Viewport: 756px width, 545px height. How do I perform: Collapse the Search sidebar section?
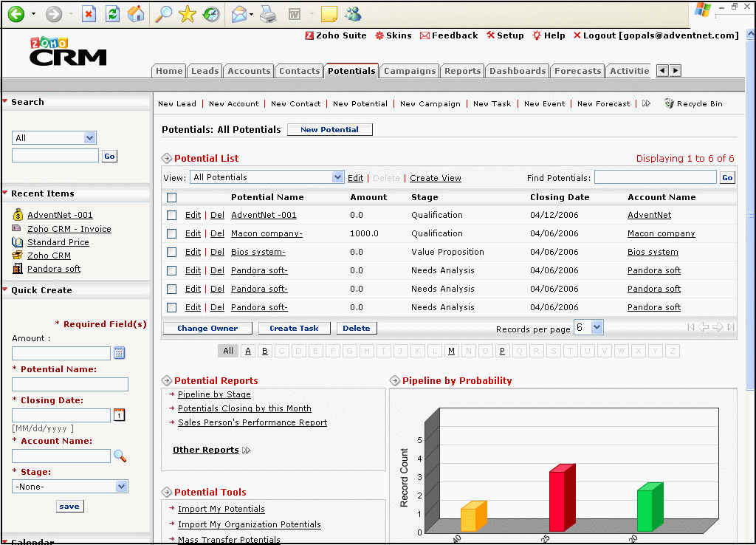5,101
